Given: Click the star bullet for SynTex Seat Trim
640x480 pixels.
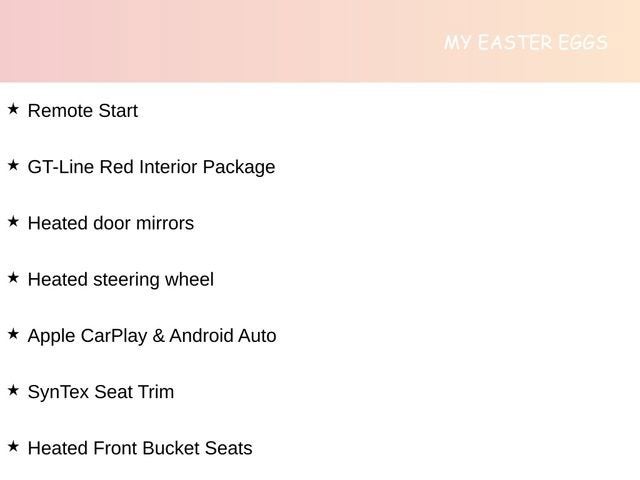Looking at the screenshot, I should point(13,389).
